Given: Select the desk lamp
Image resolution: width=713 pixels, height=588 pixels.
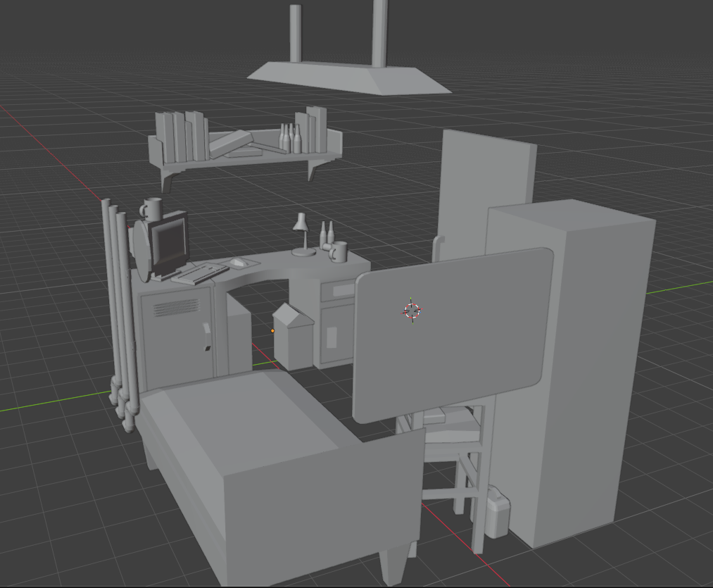Looking at the screenshot, I should 303,235.
